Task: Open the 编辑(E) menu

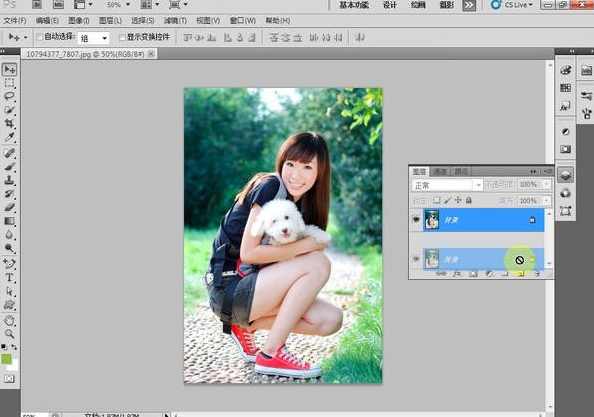Action: pos(47,20)
